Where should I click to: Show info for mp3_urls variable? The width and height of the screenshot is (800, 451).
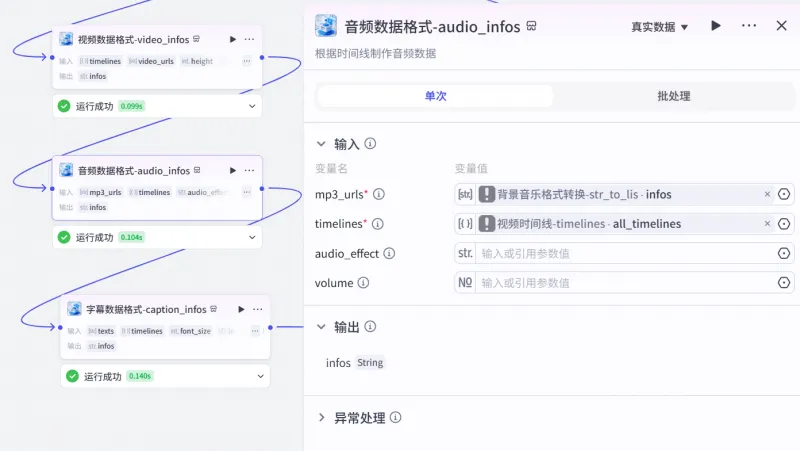[379, 194]
